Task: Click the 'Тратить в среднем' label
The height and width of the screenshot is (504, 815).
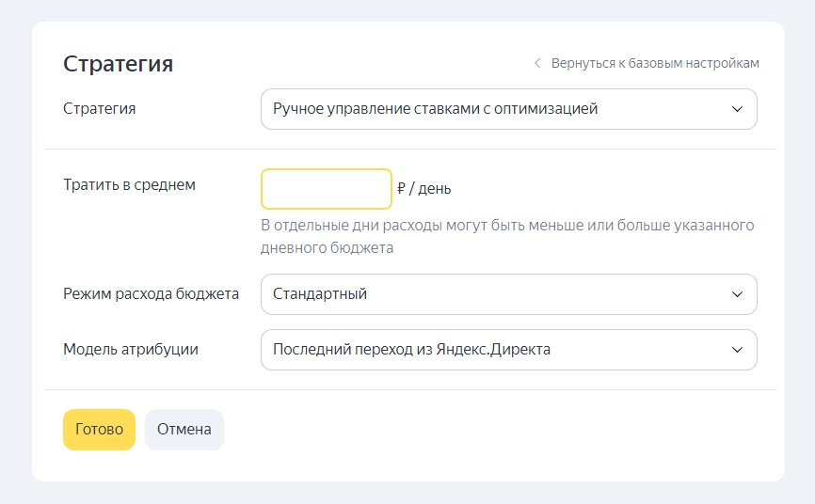Action: [x=129, y=185]
